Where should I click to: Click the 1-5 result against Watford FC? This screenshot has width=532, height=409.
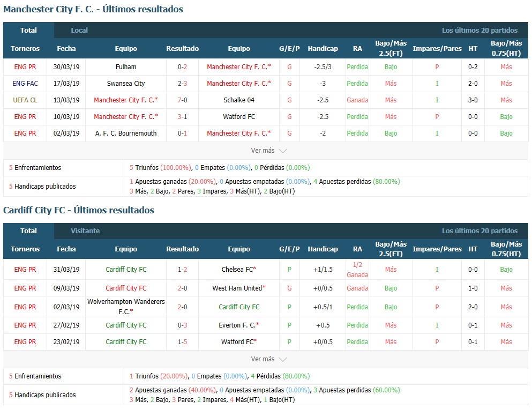[182, 342]
